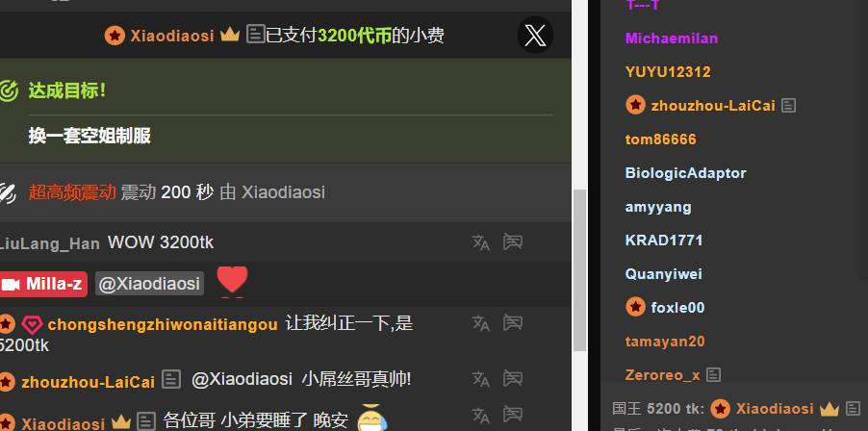Viewport: 868px width, 431px height.
Task: Click the chat panel vertical scrollbar
Action: (579, 270)
